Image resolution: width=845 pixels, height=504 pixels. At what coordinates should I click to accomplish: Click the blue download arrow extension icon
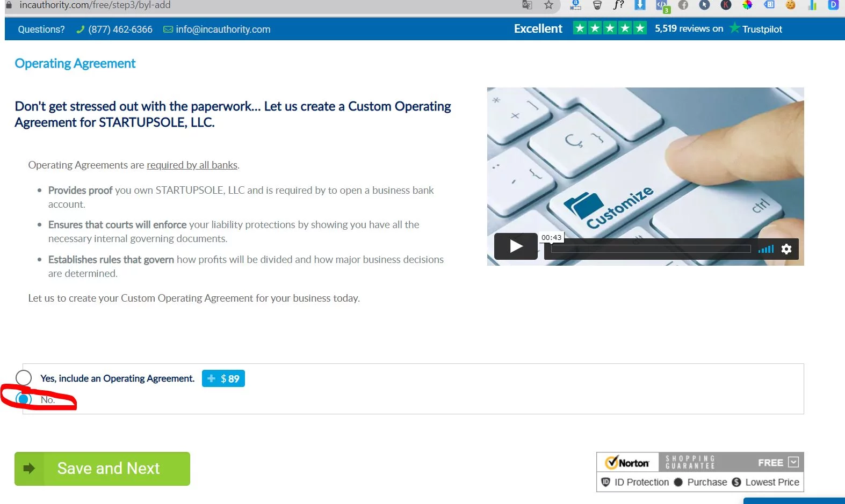[640, 5]
